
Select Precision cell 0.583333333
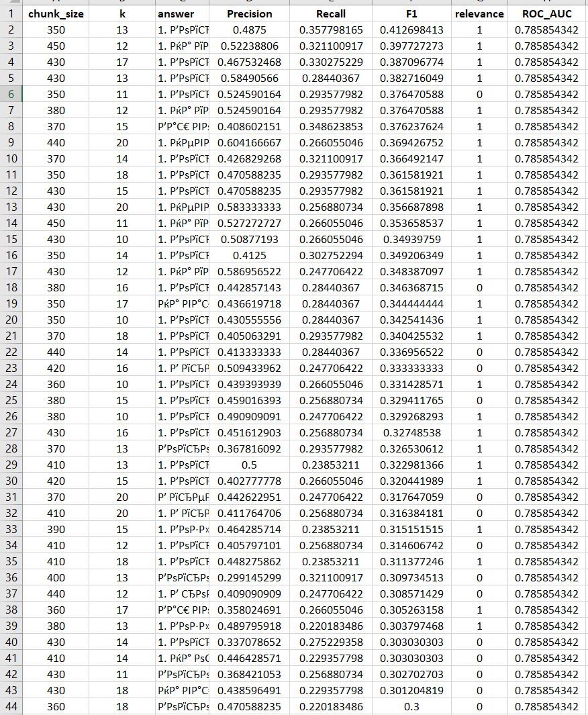point(249,207)
